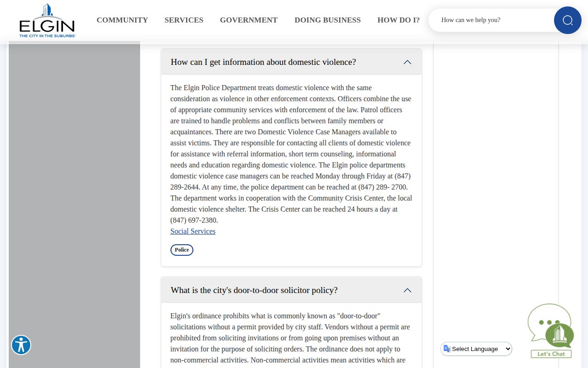Open the Services menu
Image resolution: width=588 pixels, height=368 pixels.
pyautogui.click(x=184, y=20)
